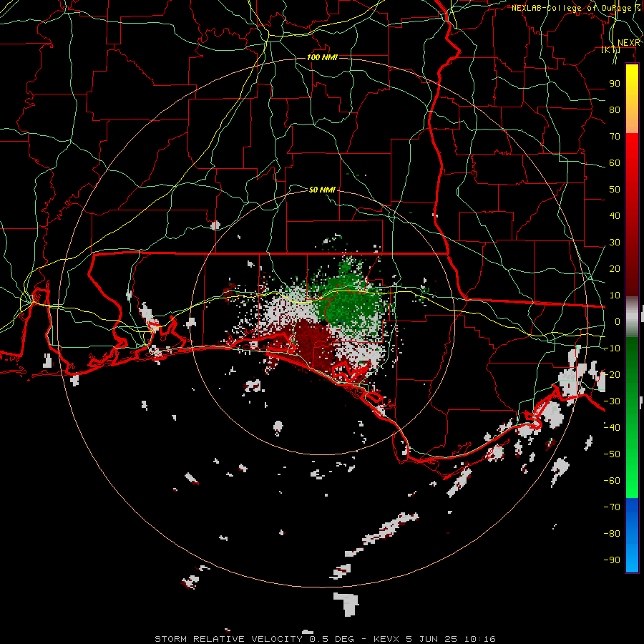Image resolution: width=644 pixels, height=644 pixels.
Task: Select the -10 value on velocity scale
Action: [612, 348]
